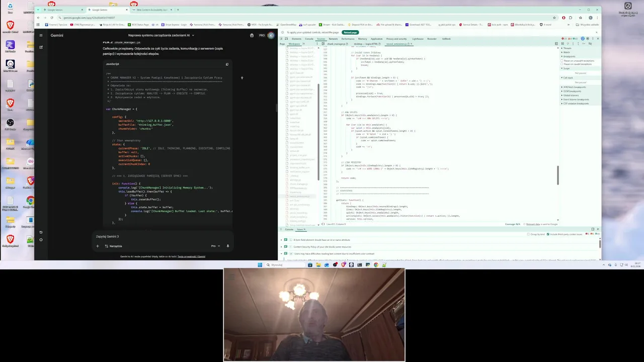
Task: Expand CSP violation breakpoints section
Action: (576, 104)
